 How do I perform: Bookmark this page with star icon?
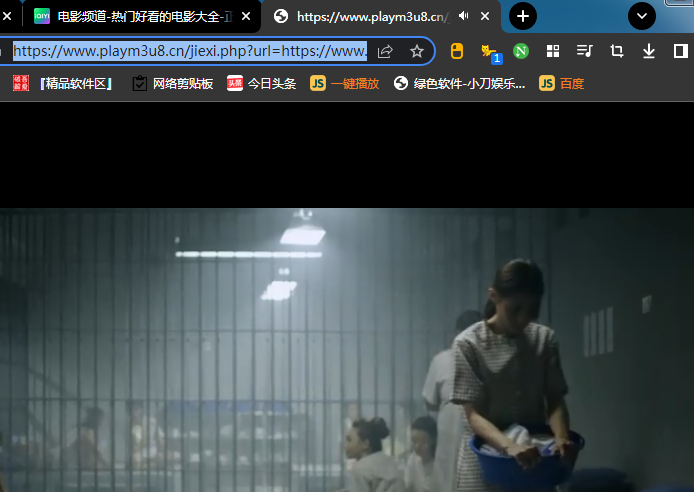416,51
